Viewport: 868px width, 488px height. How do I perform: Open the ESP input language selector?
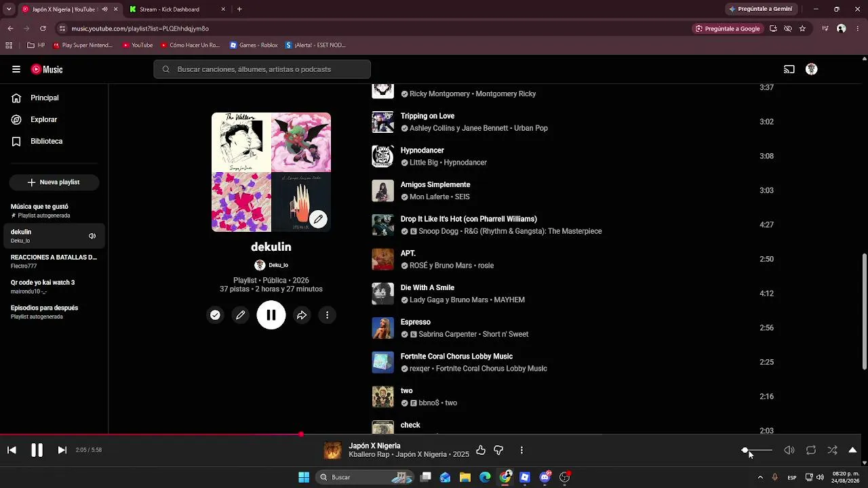792,478
